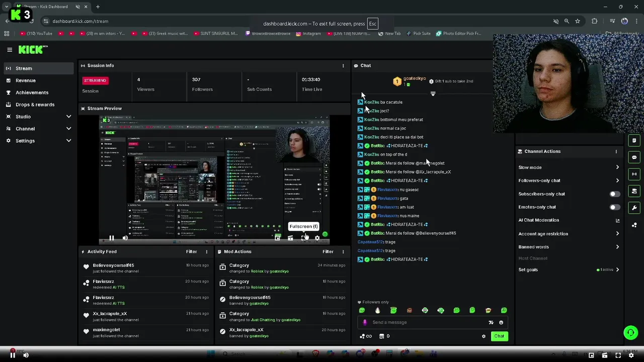Screen dimensions: 644x362
Task: Open chat settings gear beside Chat button
Action: (x=484, y=336)
